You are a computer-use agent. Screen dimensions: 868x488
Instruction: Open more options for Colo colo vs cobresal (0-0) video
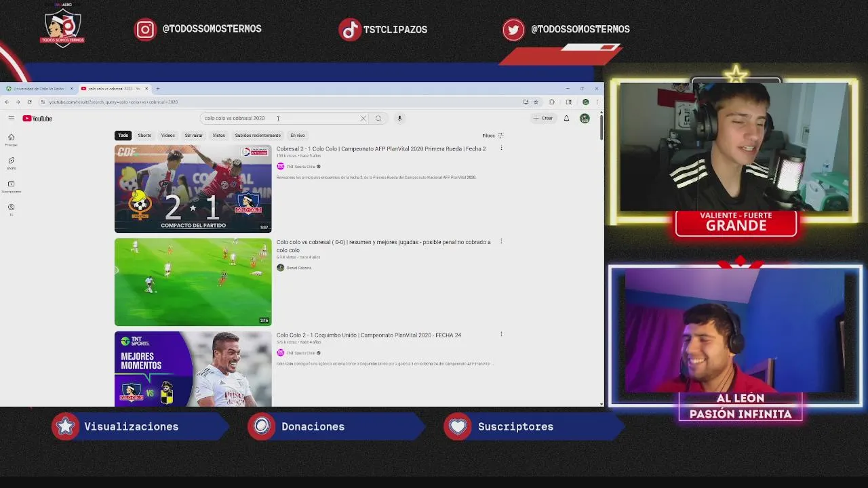(x=501, y=241)
